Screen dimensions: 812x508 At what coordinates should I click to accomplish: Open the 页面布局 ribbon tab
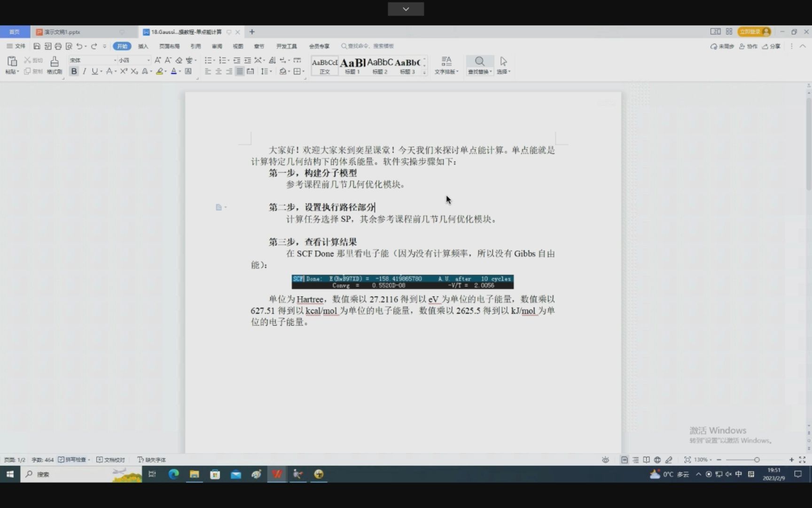tap(170, 46)
